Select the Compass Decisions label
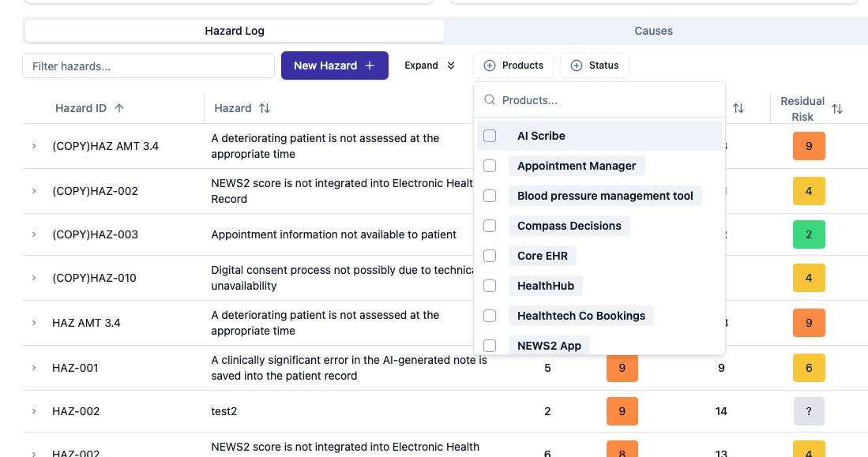The height and width of the screenshot is (457, 868). coord(569,225)
